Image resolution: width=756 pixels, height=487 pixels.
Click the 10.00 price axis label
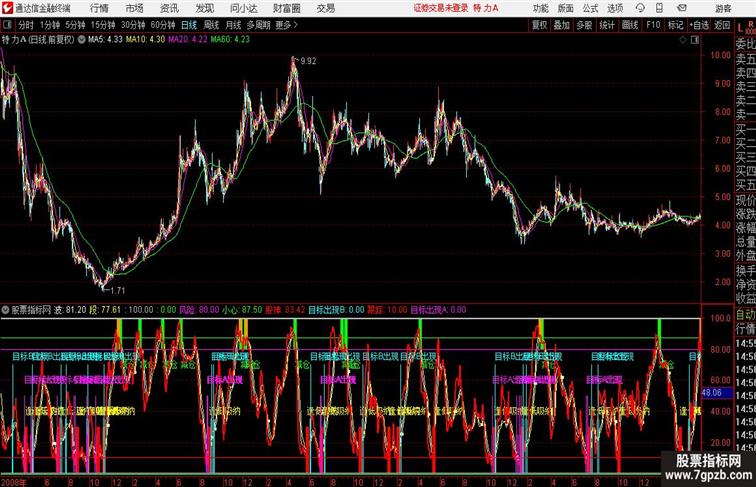(x=720, y=55)
